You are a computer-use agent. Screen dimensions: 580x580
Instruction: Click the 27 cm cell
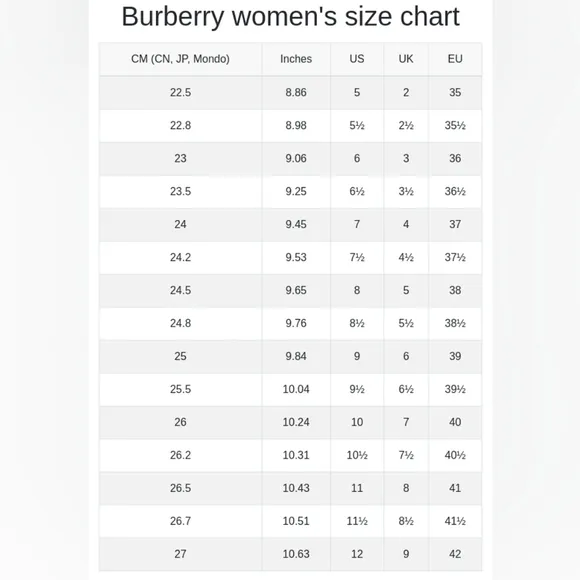click(x=181, y=554)
